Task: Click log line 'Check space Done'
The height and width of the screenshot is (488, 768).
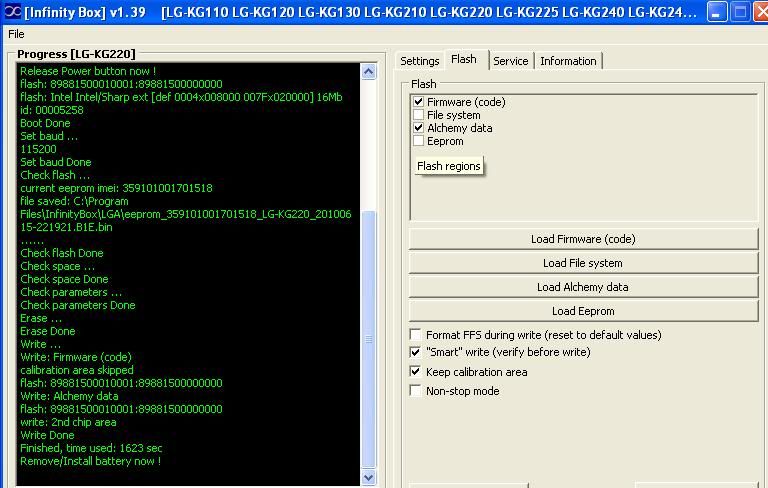Action: coord(64,279)
